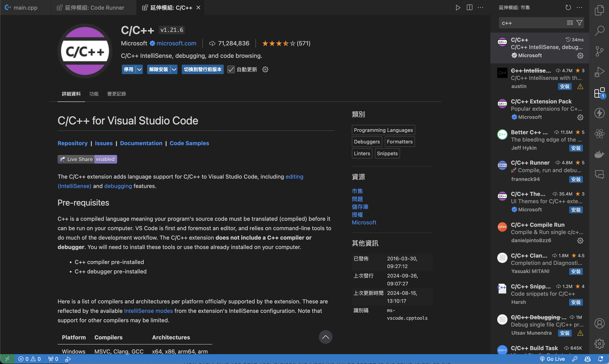The height and width of the screenshot is (364, 609).
Task: Click Go Live in the status bar
Action: point(552,359)
